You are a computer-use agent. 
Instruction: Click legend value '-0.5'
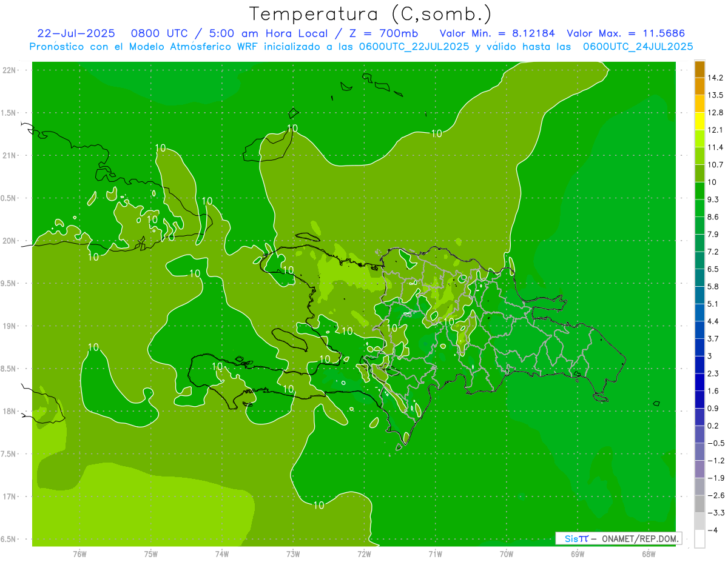coord(716,443)
